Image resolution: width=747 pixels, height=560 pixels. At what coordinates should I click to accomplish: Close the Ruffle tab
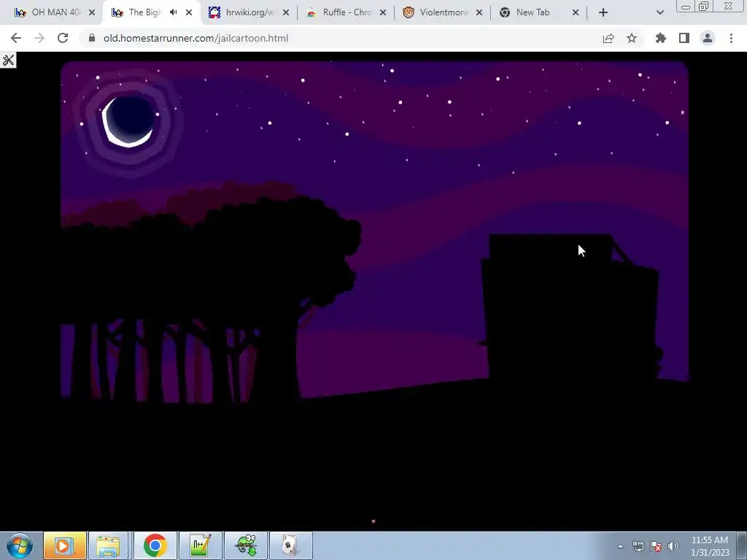(383, 12)
